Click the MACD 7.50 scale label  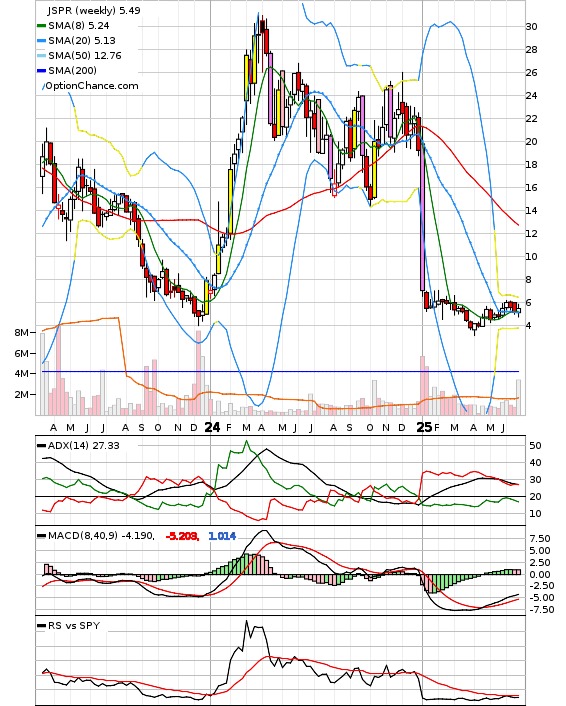540,539
